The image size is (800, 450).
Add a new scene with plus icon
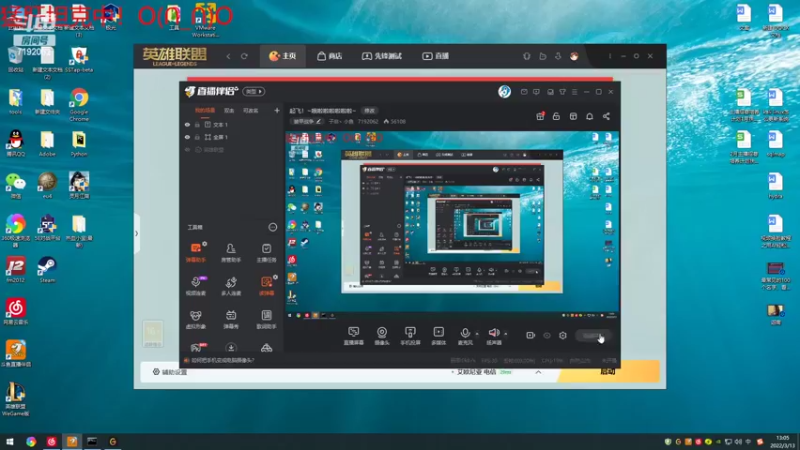(277, 110)
